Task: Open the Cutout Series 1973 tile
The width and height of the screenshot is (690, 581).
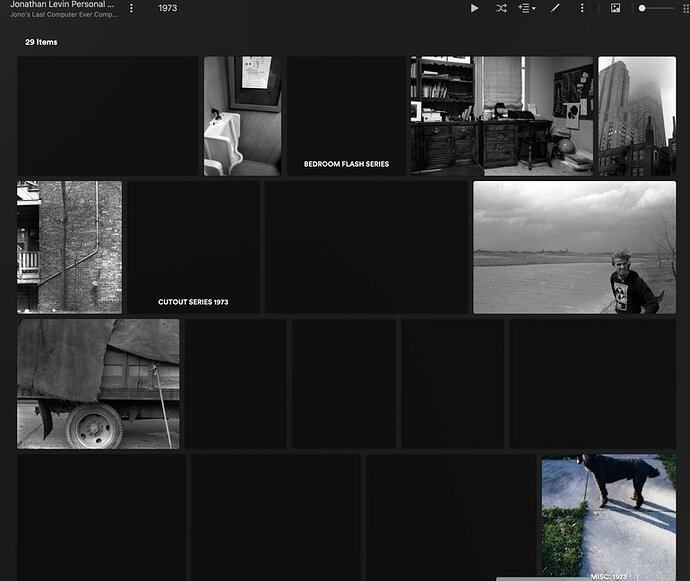Action: click(193, 247)
